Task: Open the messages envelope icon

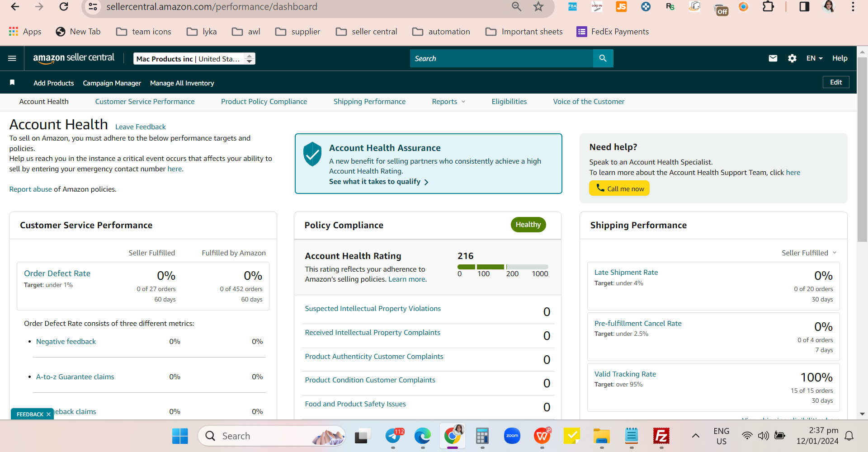Action: (773, 58)
